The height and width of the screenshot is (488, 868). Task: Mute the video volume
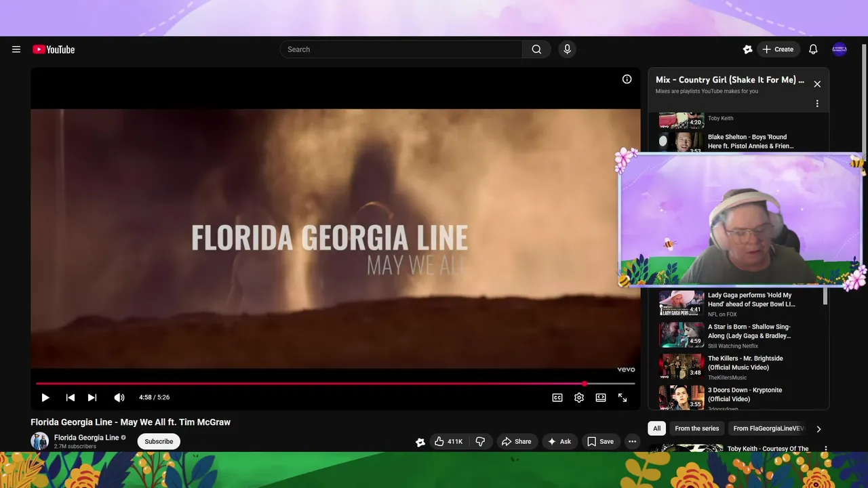(x=119, y=398)
